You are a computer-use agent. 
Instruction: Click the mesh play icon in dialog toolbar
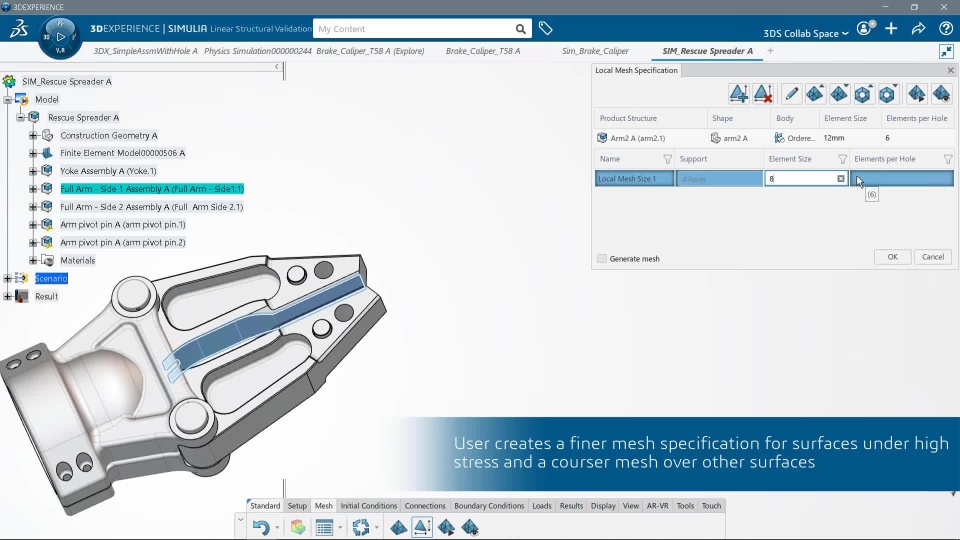(917, 94)
